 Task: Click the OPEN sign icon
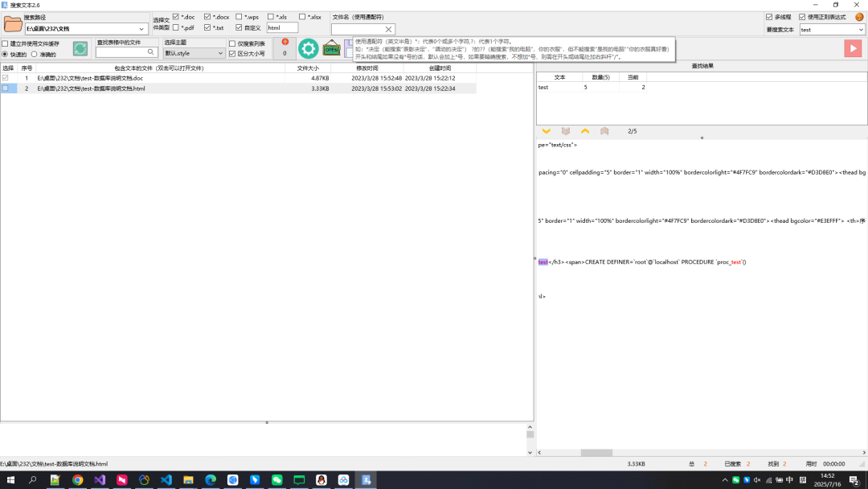point(332,49)
